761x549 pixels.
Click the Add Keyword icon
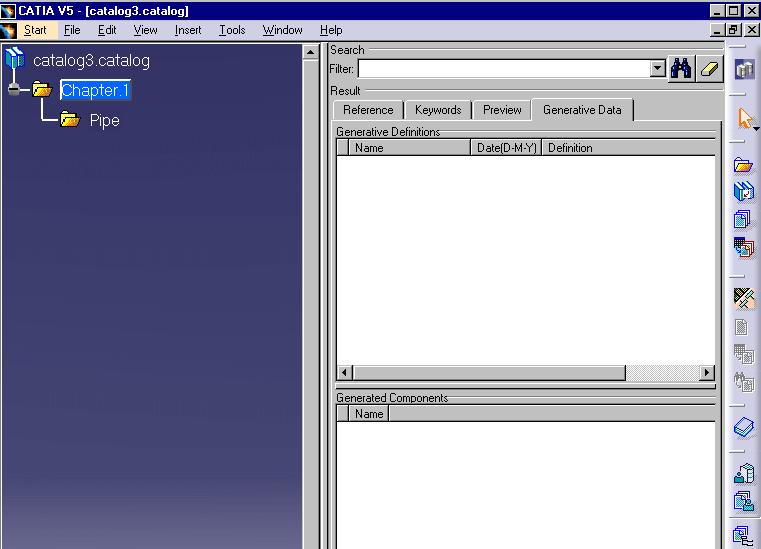[744, 299]
